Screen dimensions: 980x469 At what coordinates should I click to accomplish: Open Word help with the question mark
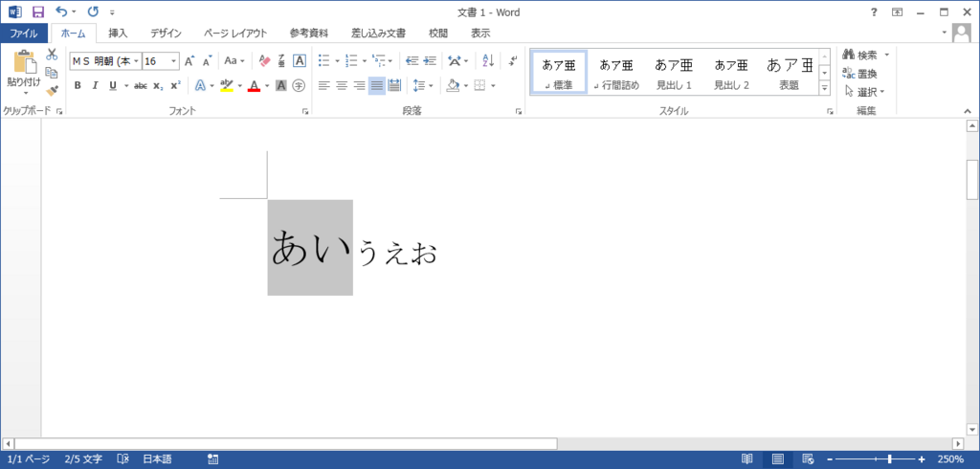[x=875, y=11]
